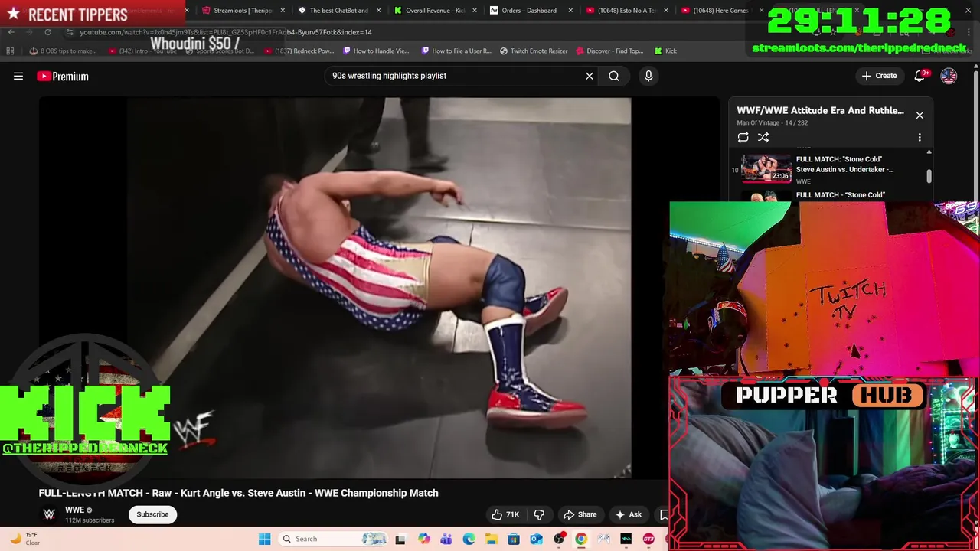
Task: Open Twitch Emote Resizer bookmark
Action: point(534,51)
